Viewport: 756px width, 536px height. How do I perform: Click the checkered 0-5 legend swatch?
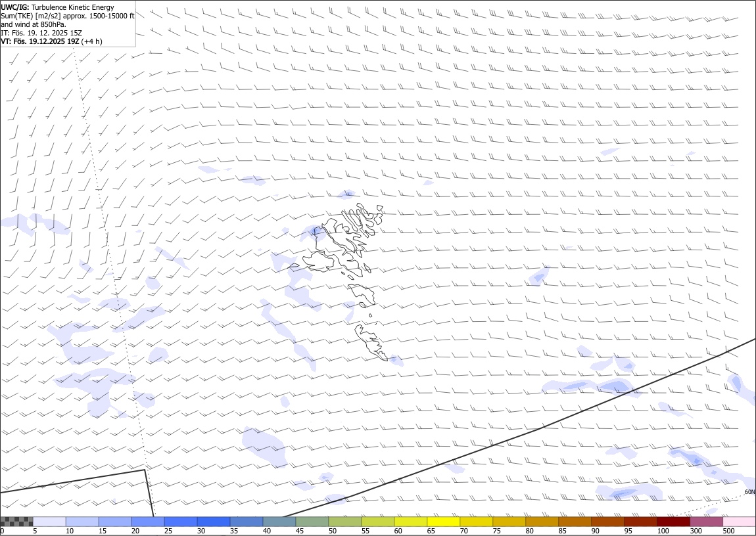point(17,522)
